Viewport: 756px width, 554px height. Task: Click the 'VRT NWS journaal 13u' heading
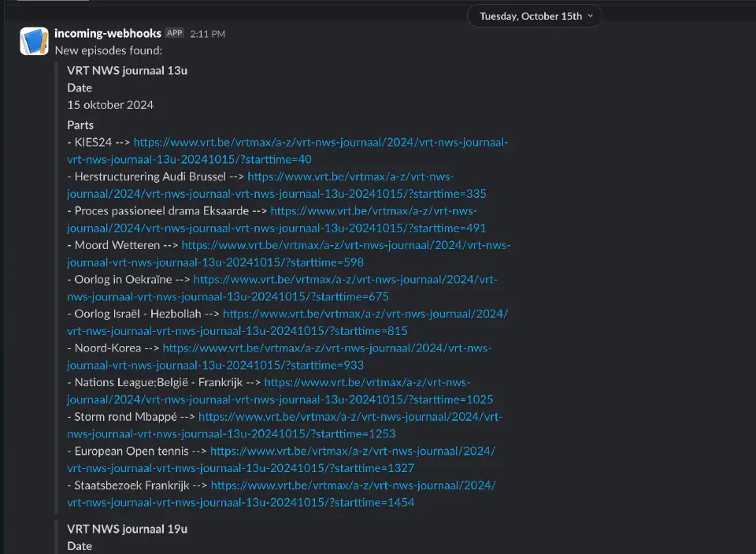click(x=128, y=70)
